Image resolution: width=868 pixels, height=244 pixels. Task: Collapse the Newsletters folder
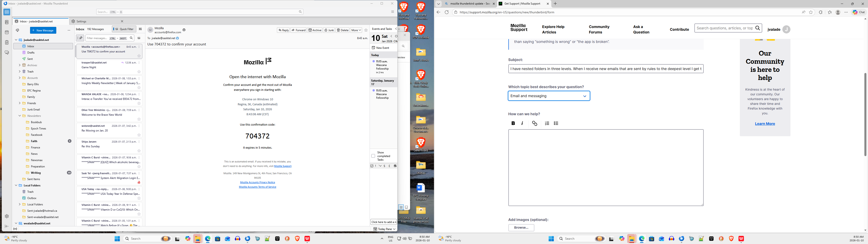tap(19, 116)
